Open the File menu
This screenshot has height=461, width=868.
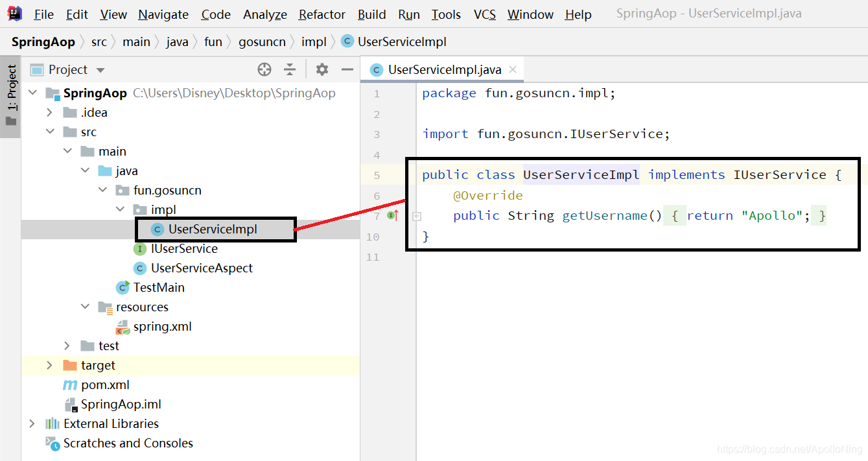tap(43, 14)
